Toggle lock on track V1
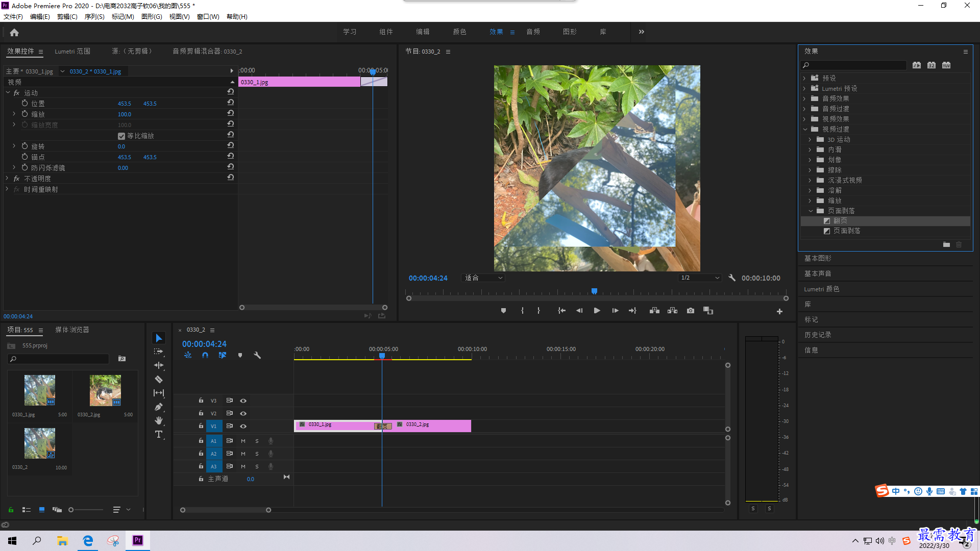The width and height of the screenshot is (980, 551). click(201, 425)
